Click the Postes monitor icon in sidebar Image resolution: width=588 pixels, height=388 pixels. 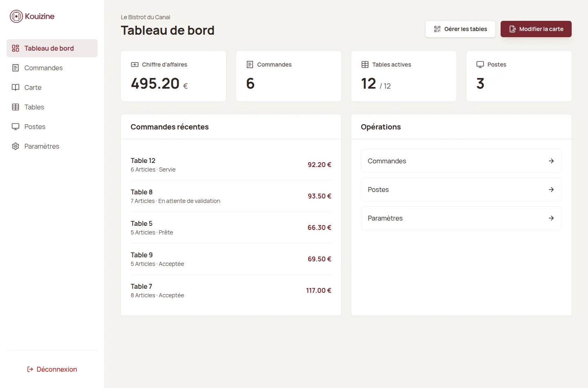coord(16,127)
